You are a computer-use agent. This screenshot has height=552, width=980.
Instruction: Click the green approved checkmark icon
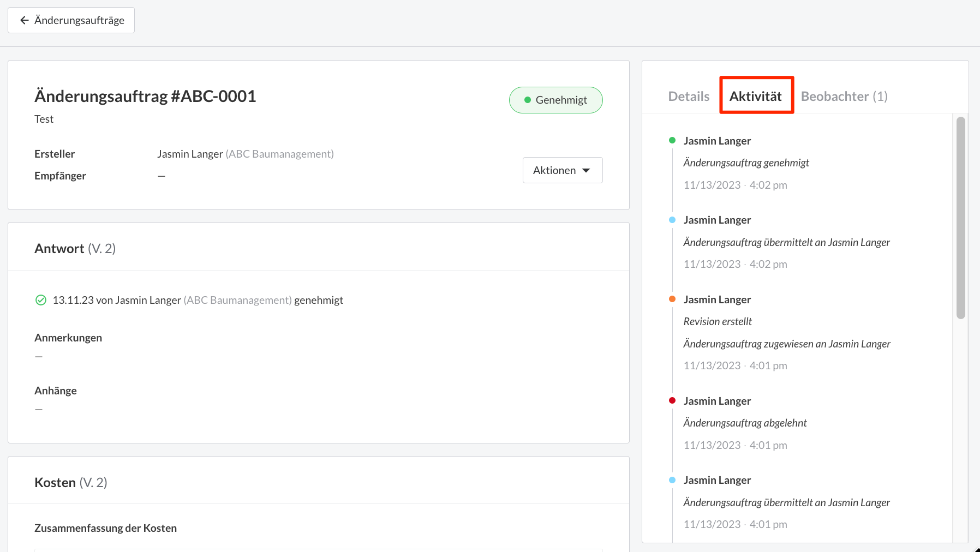41,300
